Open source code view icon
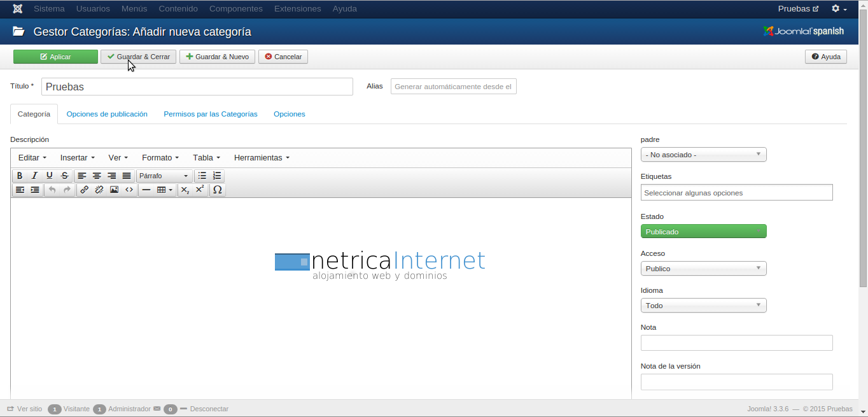This screenshot has height=417, width=868. [129, 190]
